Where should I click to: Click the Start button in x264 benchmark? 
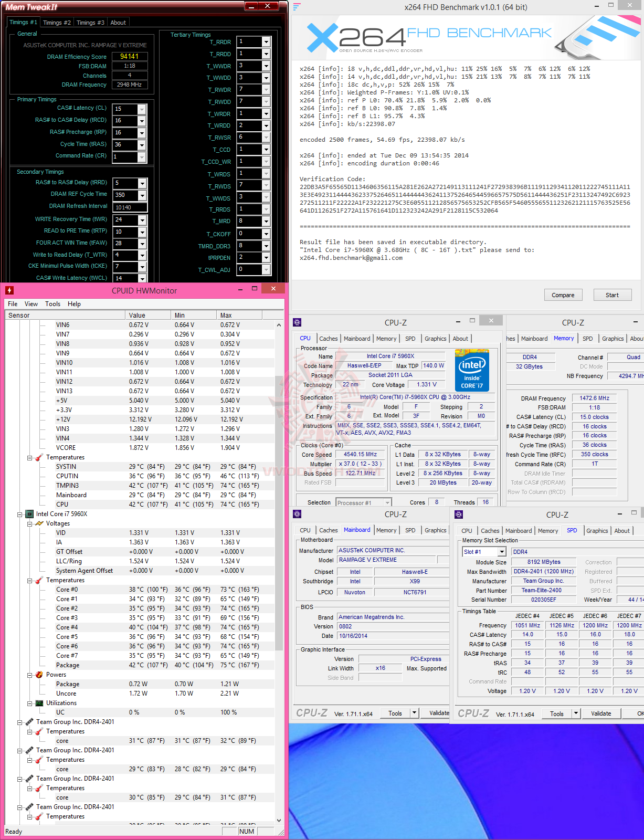612,295
